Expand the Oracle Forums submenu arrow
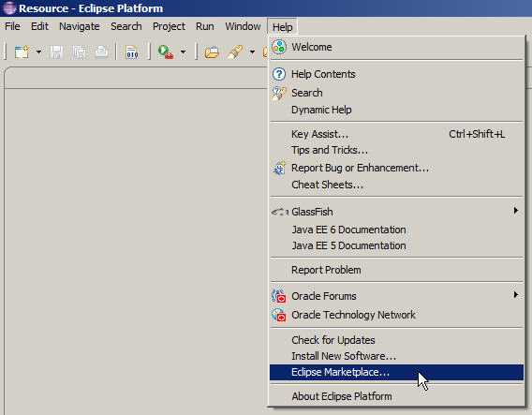The height and width of the screenshot is (415, 532). (516, 294)
